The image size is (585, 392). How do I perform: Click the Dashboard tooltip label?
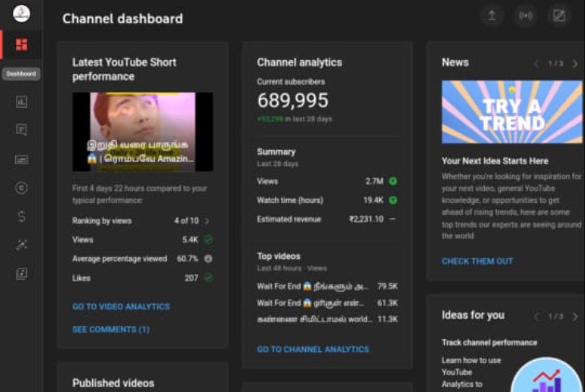[21, 74]
